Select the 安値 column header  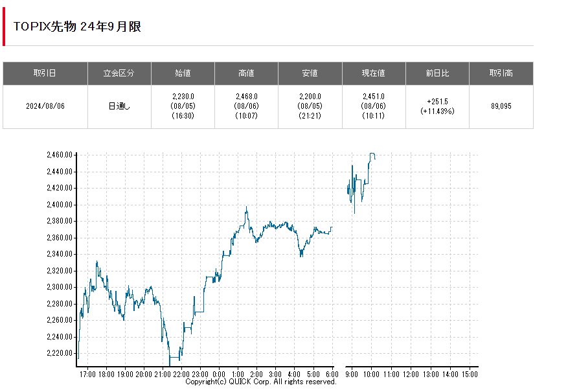(x=310, y=73)
